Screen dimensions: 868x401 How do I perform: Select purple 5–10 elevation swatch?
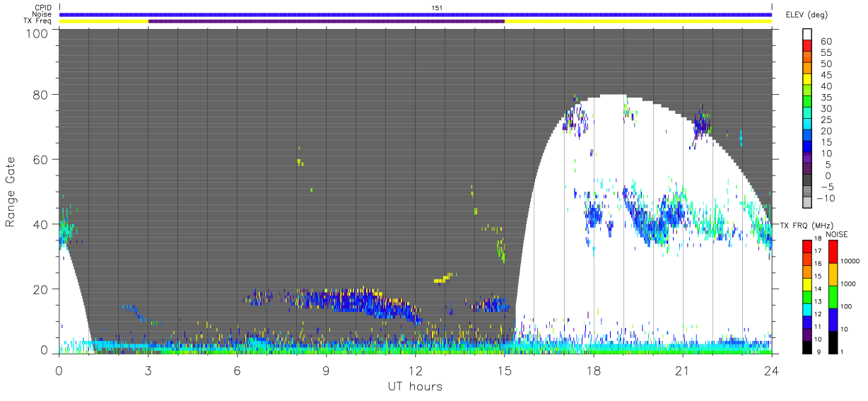(807, 158)
